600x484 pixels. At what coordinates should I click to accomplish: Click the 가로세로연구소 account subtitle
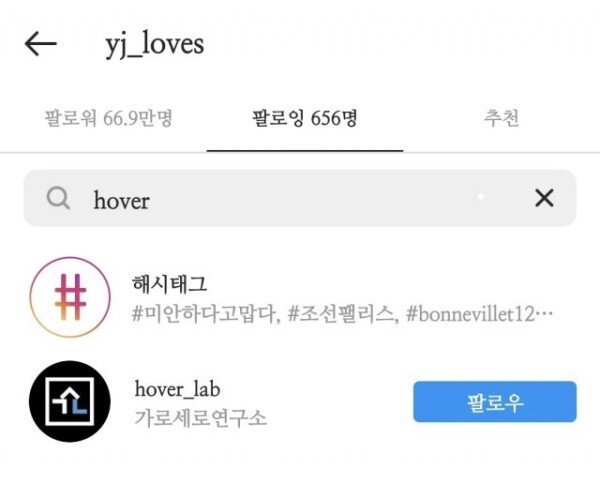coord(200,418)
